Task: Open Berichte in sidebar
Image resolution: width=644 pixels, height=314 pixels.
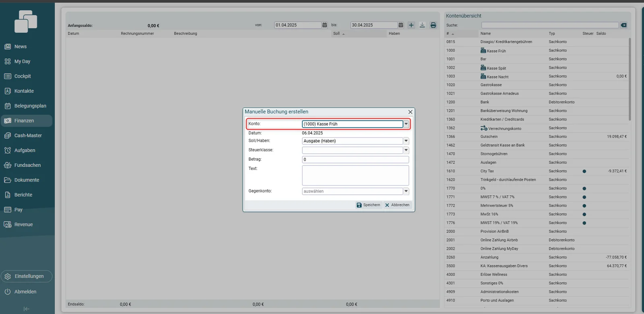Action: (x=27, y=195)
